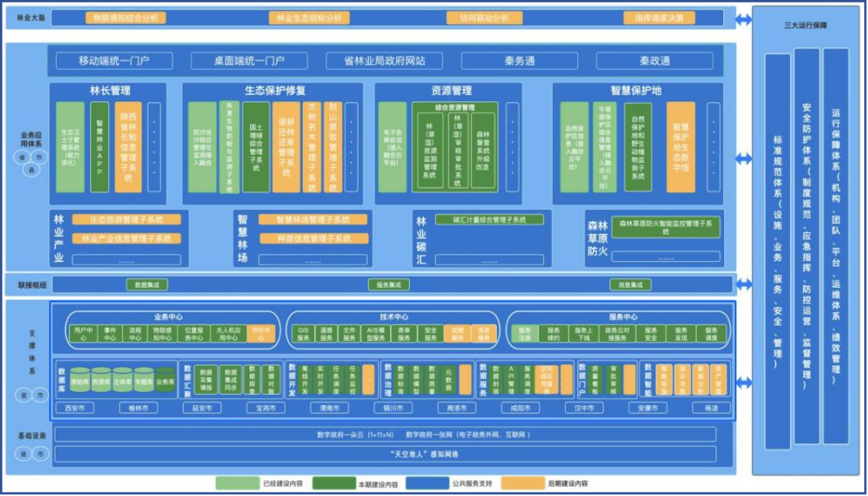Screen dimensions: 868x496
Task: Click the double arrow beside 林业大脑 row
Action: tap(743, 18)
